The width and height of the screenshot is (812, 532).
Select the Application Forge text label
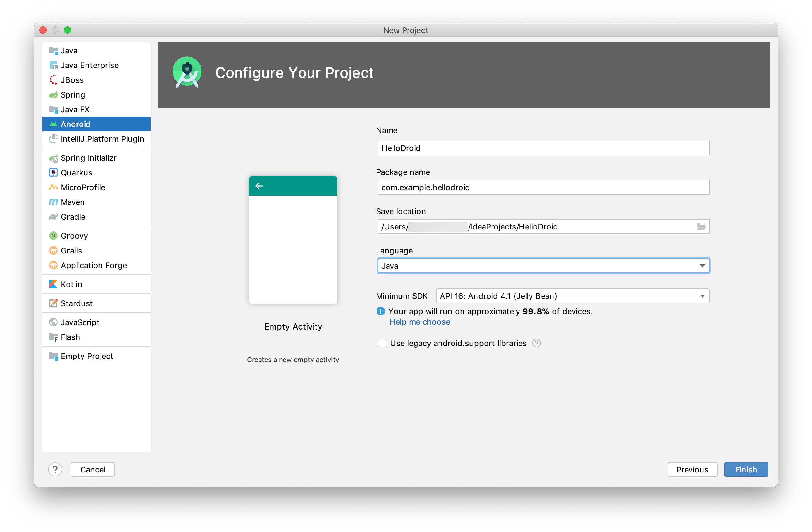point(94,265)
